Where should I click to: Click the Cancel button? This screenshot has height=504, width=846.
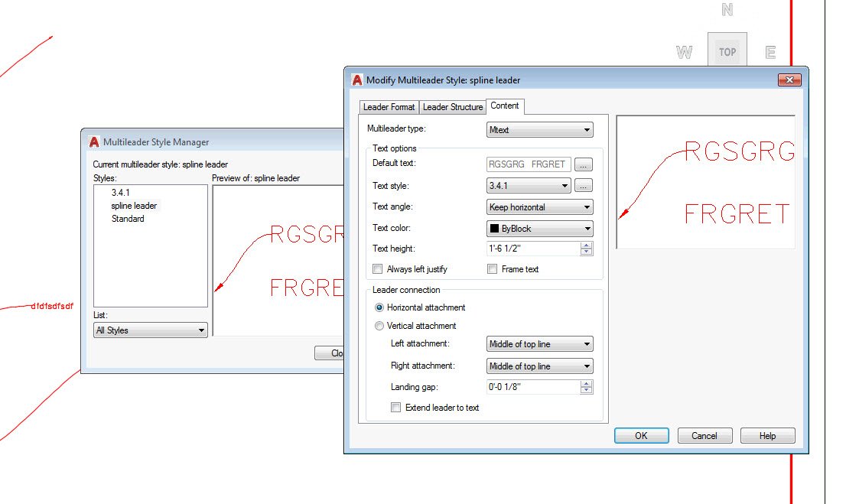tap(704, 435)
